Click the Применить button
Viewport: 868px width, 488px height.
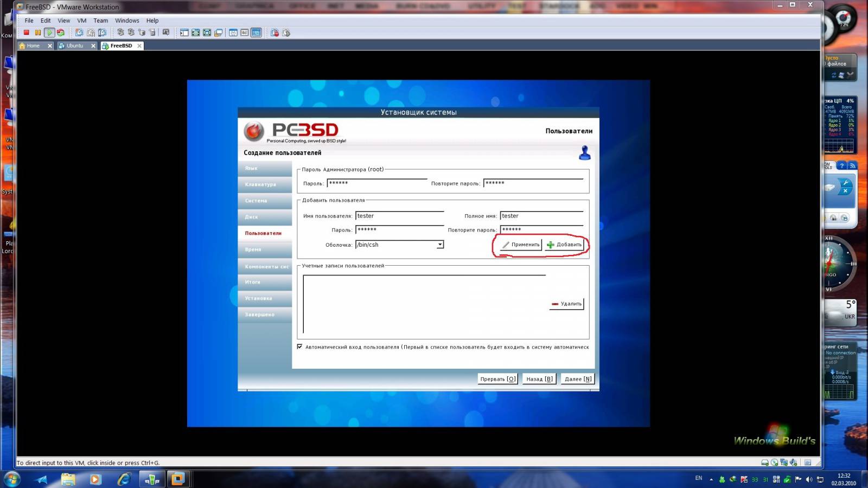click(x=521, y=245)
